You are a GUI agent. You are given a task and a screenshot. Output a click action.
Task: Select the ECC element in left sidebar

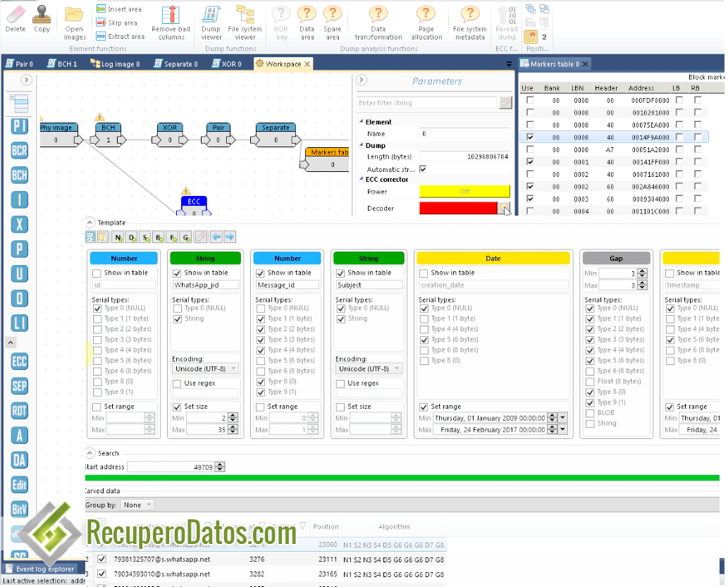19,362
